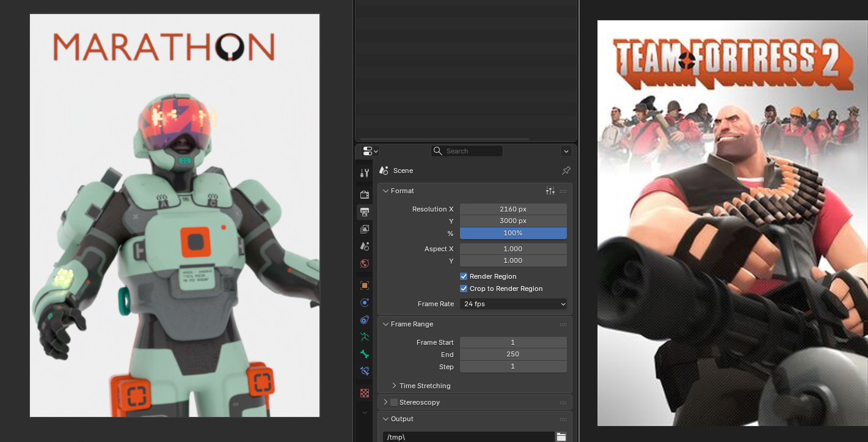Click the "Frame Start" label
This screenshot has height=442, width=868.
435,342
